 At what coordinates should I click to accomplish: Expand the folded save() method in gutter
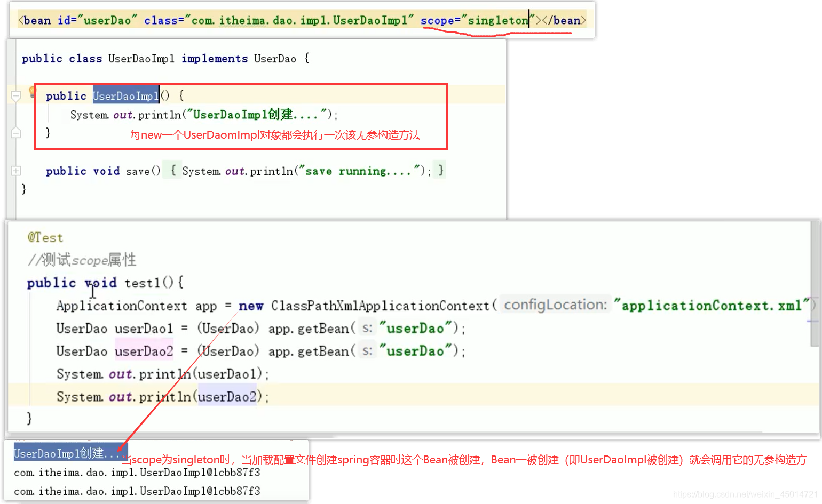16,171
